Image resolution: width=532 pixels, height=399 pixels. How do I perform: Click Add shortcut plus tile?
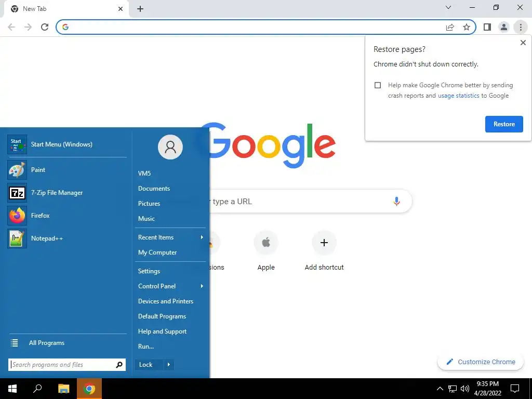point(324,251)
